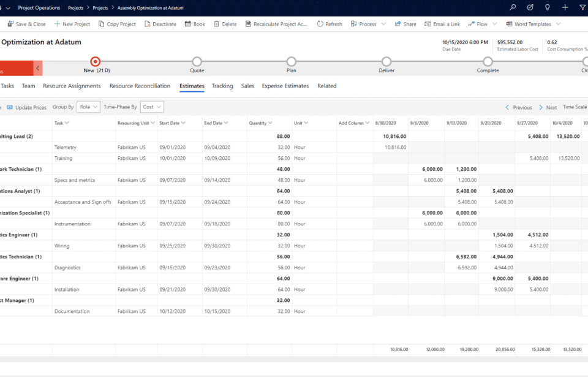The width and height of the screenshot is (588, 392).
Task: Click the lightbulb assistant icon
Action: pyautogui.click(x=548, y=8)
